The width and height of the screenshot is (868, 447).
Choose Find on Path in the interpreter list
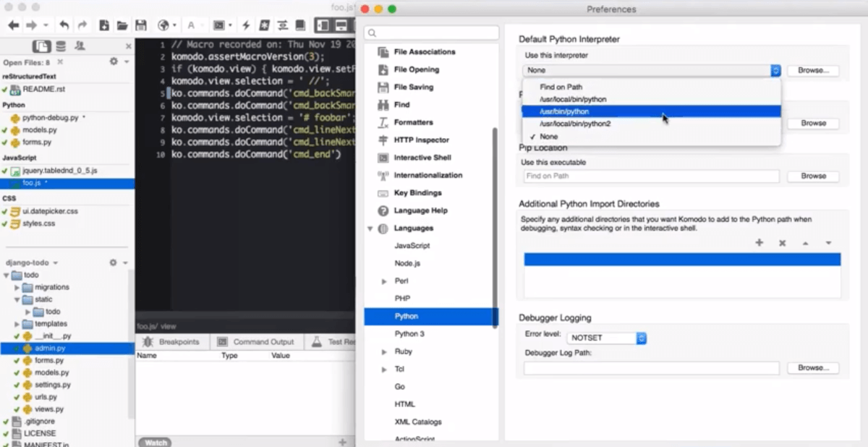tap(651, 87)
